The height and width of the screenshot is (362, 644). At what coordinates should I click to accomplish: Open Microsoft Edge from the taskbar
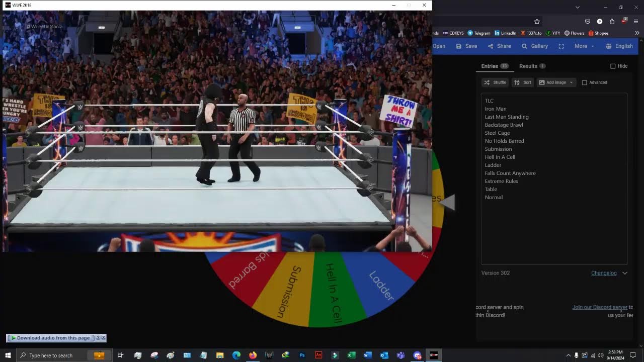point(236,355)
